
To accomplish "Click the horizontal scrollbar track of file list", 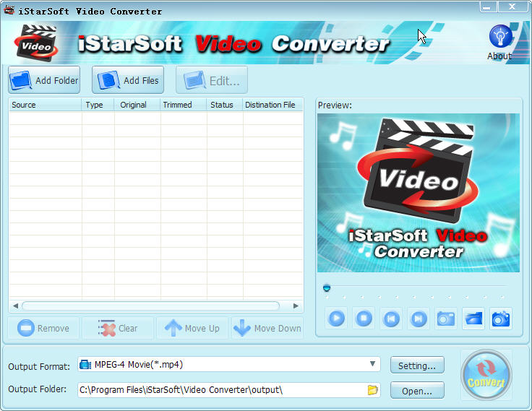I will coord(150,306).
